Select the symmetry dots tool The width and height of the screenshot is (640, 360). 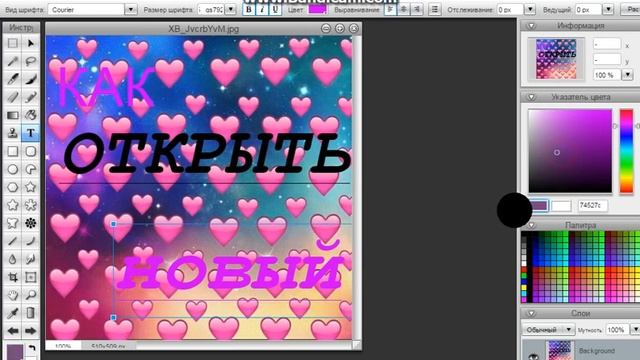click(x=31, y=223)
